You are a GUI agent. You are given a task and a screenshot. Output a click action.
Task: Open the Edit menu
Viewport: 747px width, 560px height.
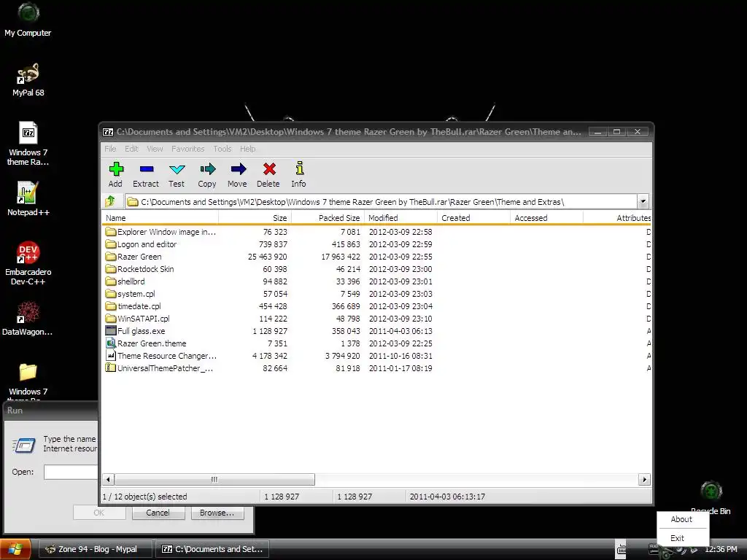131,149
